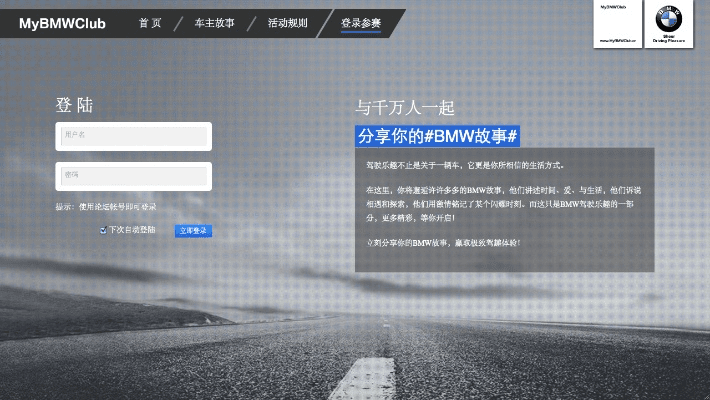Click the paragraph starting 驾驶乐趣不止是
The height and width of the screenshot is (400, 710).
point(465,165)
